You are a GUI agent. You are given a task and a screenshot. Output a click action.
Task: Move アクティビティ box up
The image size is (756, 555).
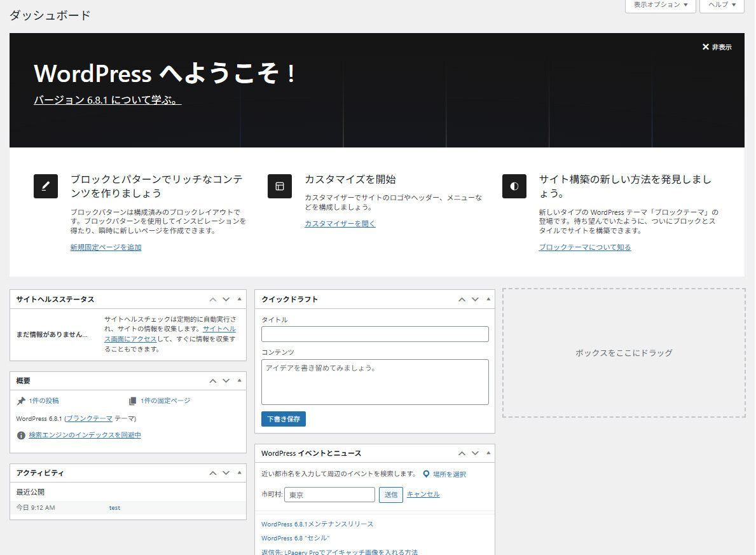(212, 473)
